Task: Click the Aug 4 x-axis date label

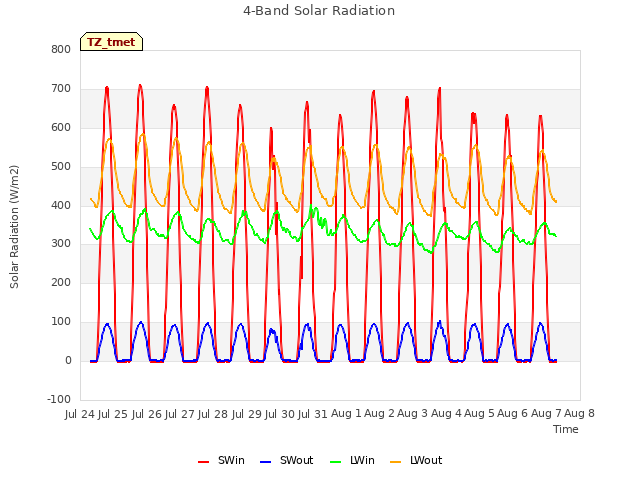Action: point(446,414)
